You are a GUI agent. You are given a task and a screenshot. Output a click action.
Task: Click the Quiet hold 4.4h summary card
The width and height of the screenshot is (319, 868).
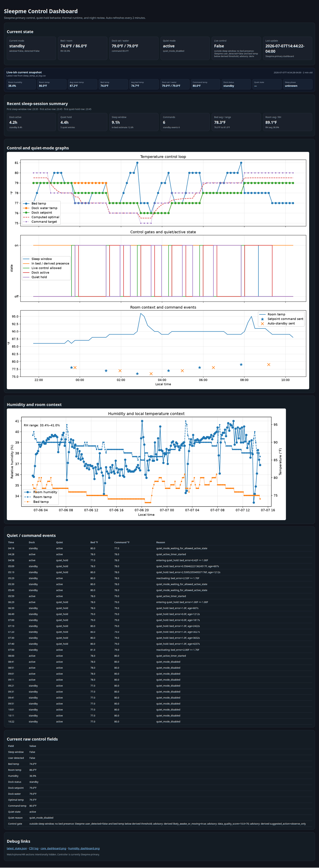[83, 122]
